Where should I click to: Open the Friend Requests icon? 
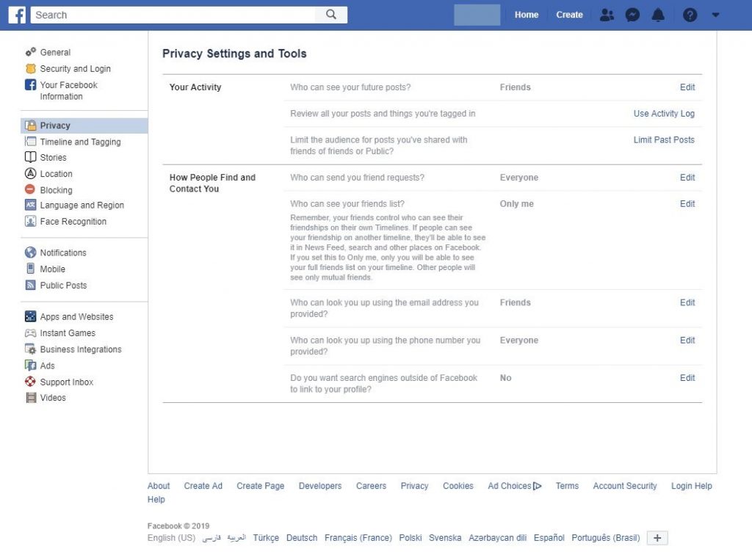coord(607,15)
